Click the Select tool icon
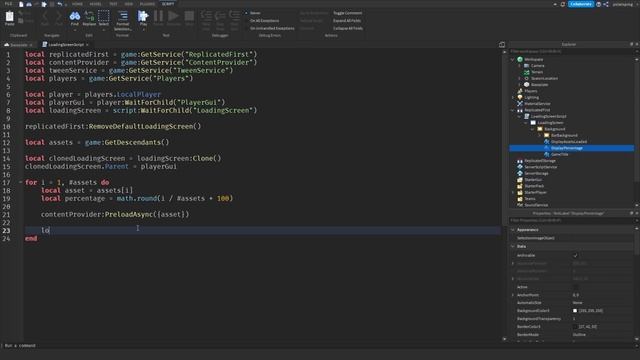640x360 pixels. point(104,17)
